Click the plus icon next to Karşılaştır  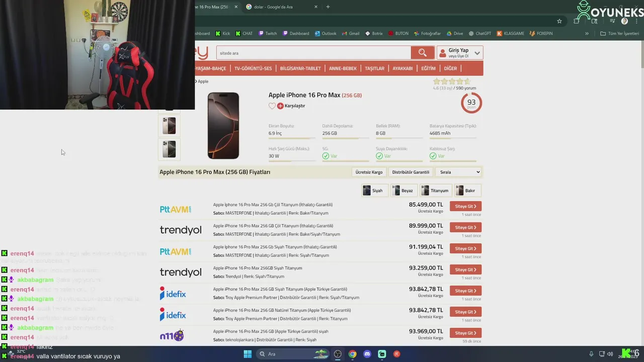pyautogui.click(x=280, y=106)
